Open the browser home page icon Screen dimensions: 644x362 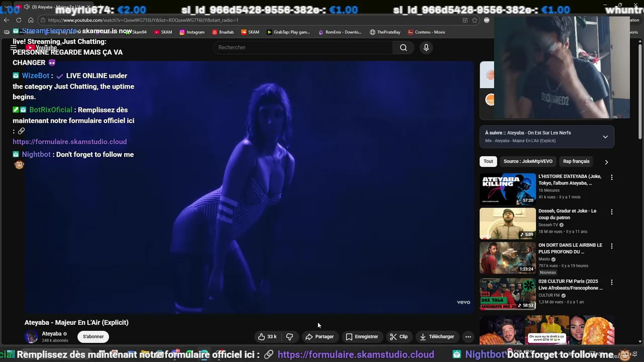coord(31,20)
